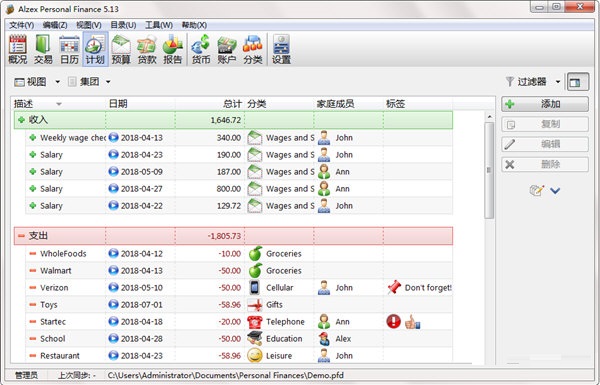The image size is (600, 385).
Task: Open the 工具(W) menu
Action: pyautogui.click(x=159, y=25)
